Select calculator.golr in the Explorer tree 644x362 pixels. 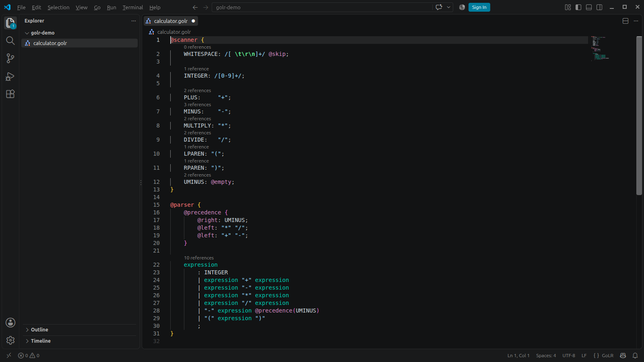pos(79,43)
